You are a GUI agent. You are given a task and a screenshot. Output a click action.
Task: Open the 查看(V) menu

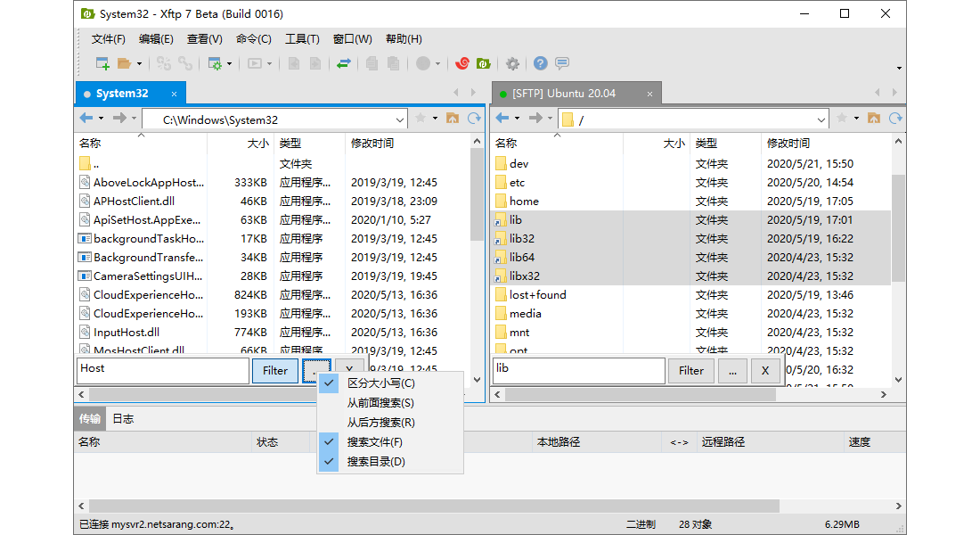pyautogui.click(x=204, y=39)
